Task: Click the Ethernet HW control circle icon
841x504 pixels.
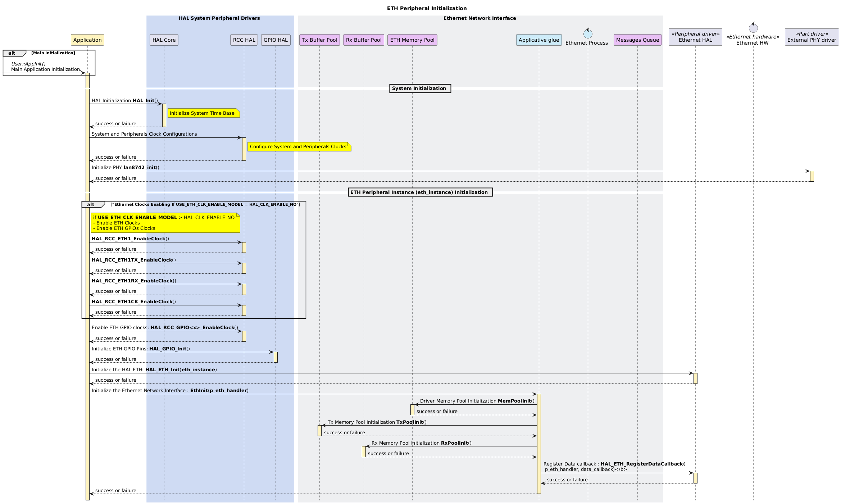Action: (753, 28)
